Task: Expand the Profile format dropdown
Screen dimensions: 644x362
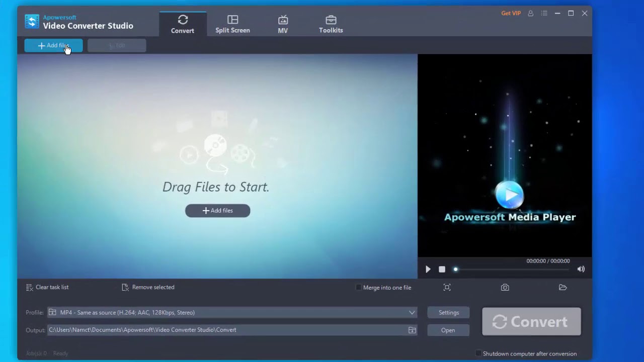Action: tap(412, 313)
